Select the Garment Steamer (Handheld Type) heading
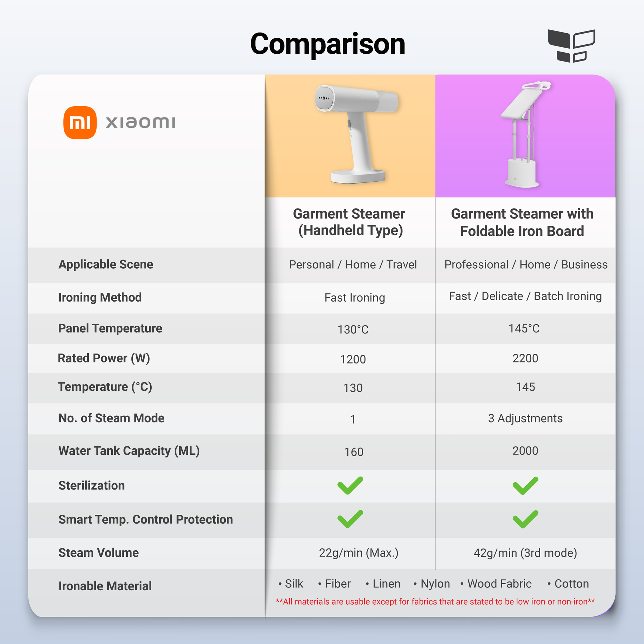This screenshot has width=644, height=644. (350, 222)
